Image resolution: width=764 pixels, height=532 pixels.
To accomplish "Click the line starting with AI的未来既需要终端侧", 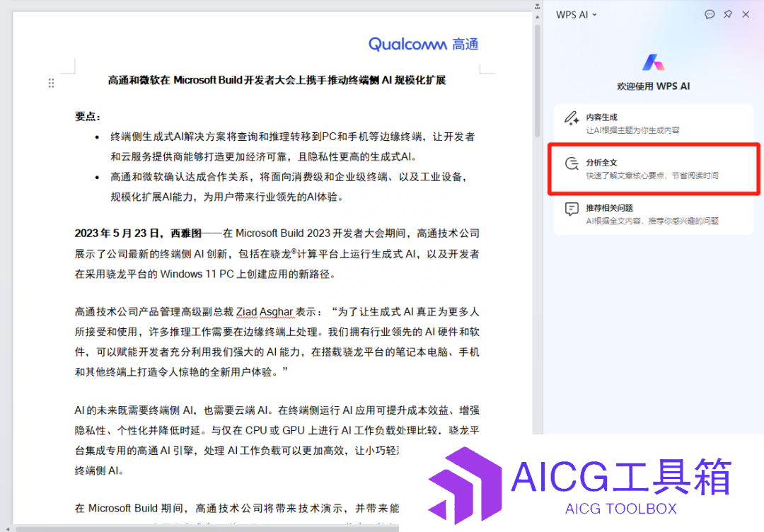I will pyautogui.click(x=277, y=411).
